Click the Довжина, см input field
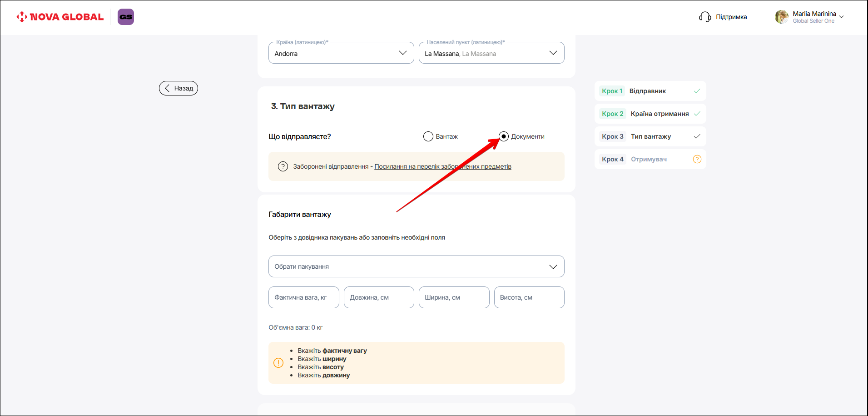 pyautogui.click(x=378, y=297)
